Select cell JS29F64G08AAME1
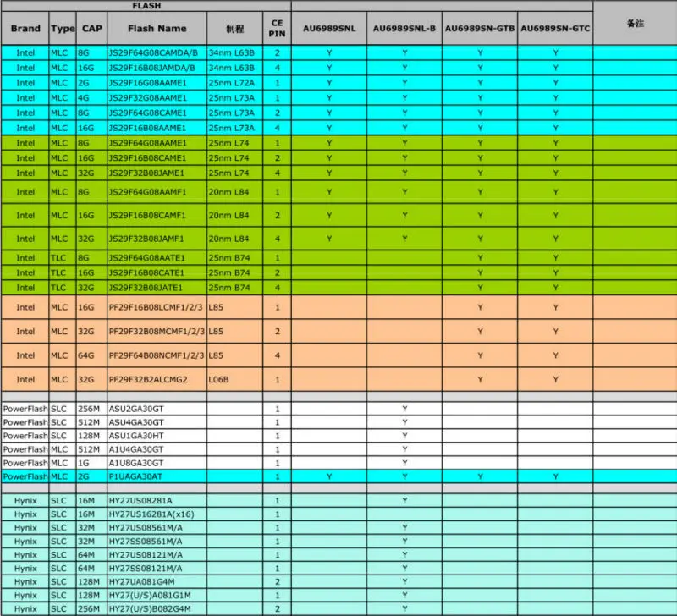677x616 pixels. (157, 143)
